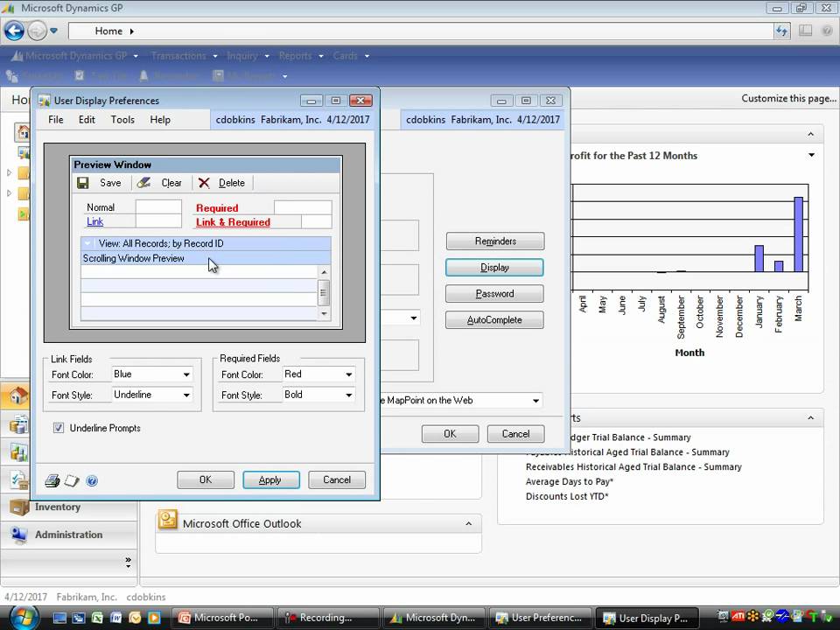Screen dimensions: 840x630
Task: Click the Sales bar-chart navigation icon
Action: pos(18,452)
